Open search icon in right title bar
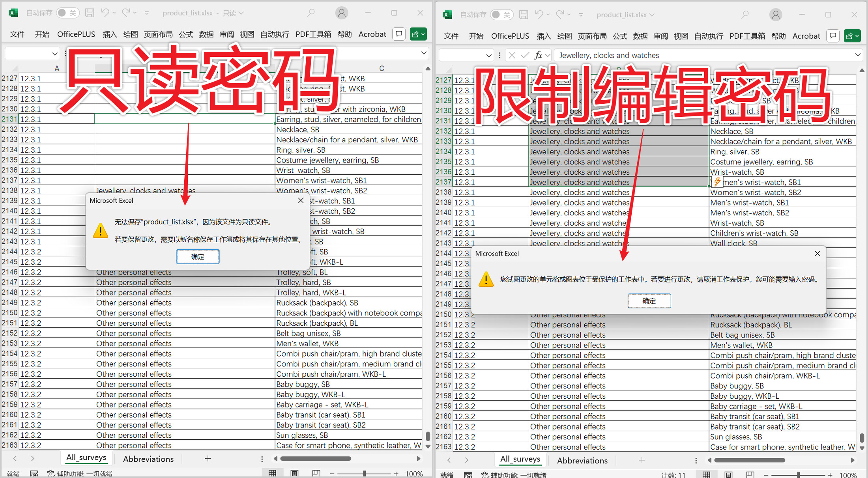 coord(745,15)
